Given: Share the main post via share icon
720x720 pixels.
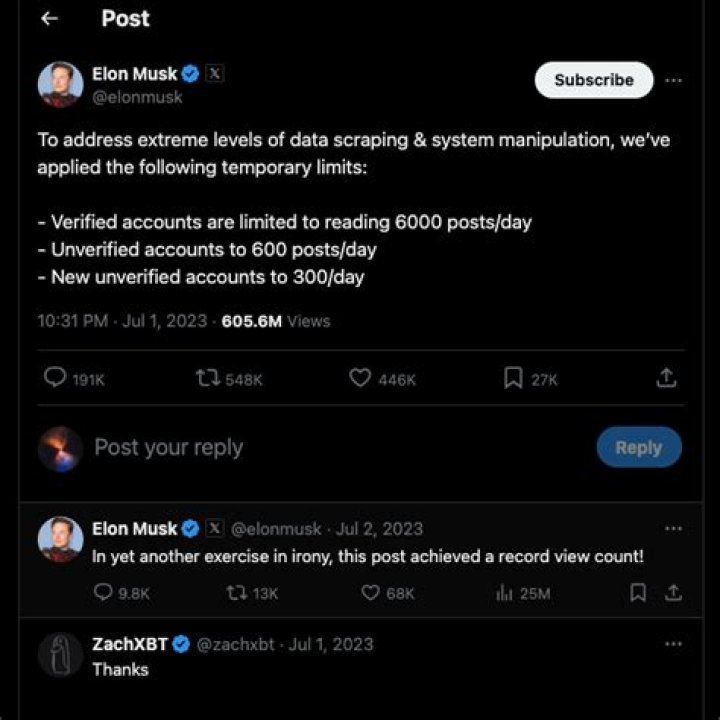Looking at the screenshot, I should (667, 378).
